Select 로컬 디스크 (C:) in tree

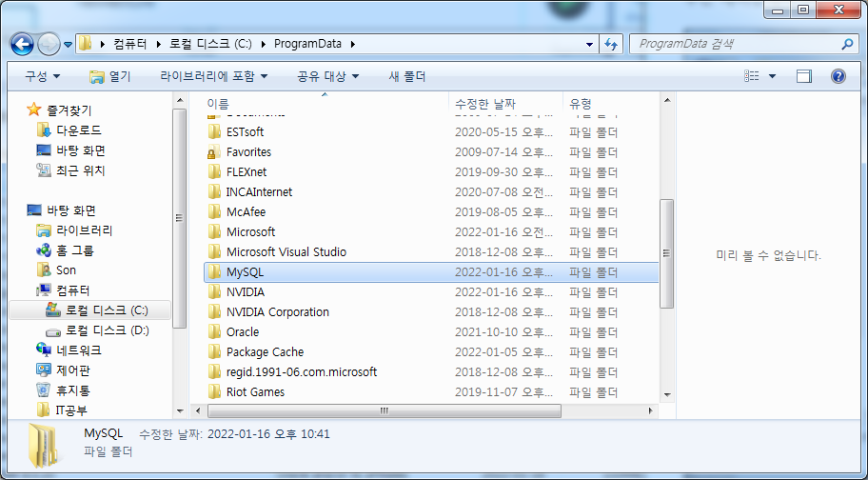click(107, 310)
